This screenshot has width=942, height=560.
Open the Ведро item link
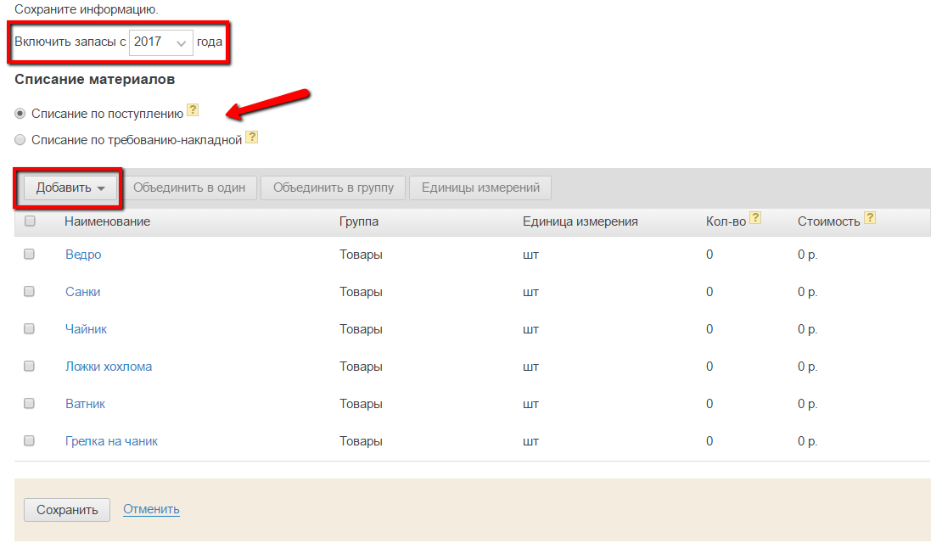pyautogui.click(x=83, y=255)
